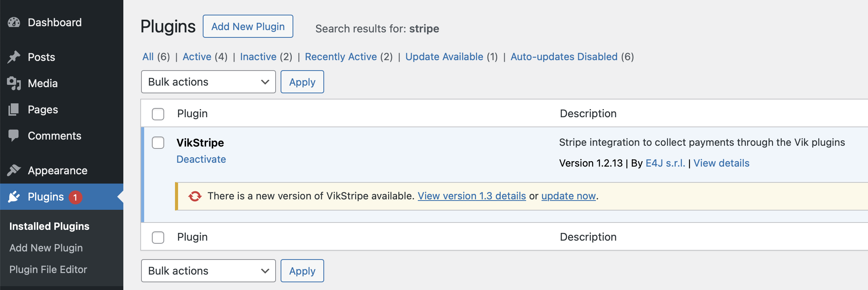
Task: Open the top Bulk actions dropdown
Action: point(209,82)
